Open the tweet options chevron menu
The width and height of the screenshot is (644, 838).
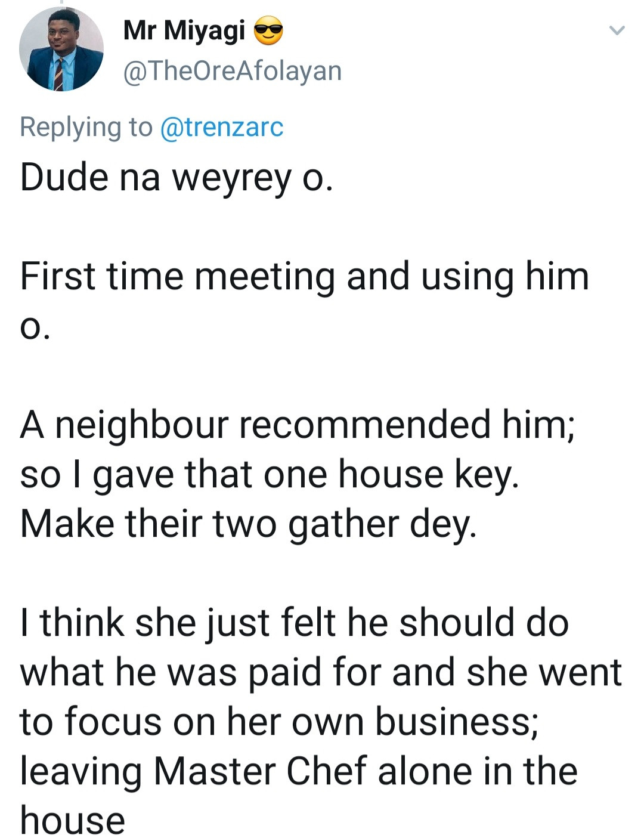click(617, 30)
